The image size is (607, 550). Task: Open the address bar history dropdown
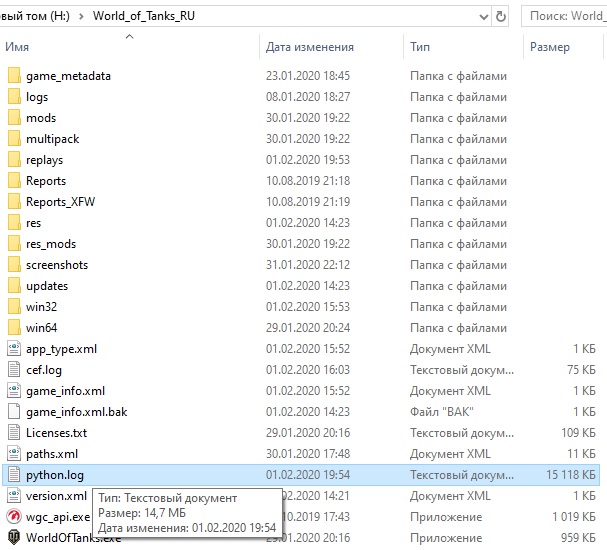point(484,16)
